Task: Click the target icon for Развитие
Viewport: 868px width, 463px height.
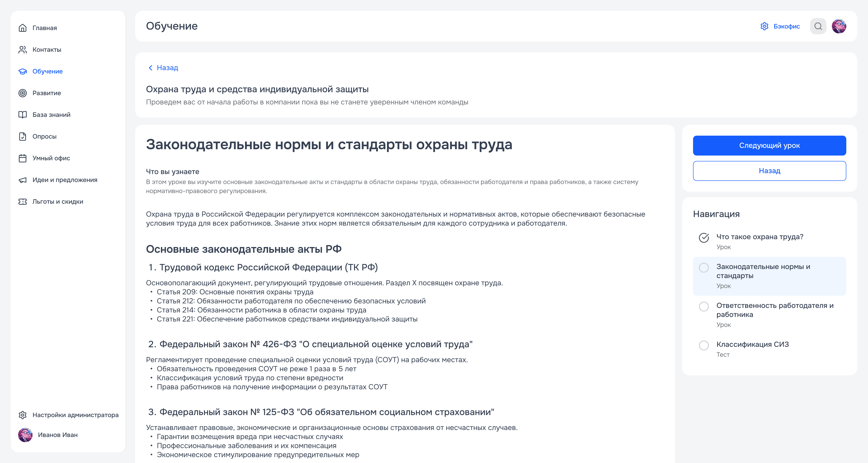Action: point(23,93)
